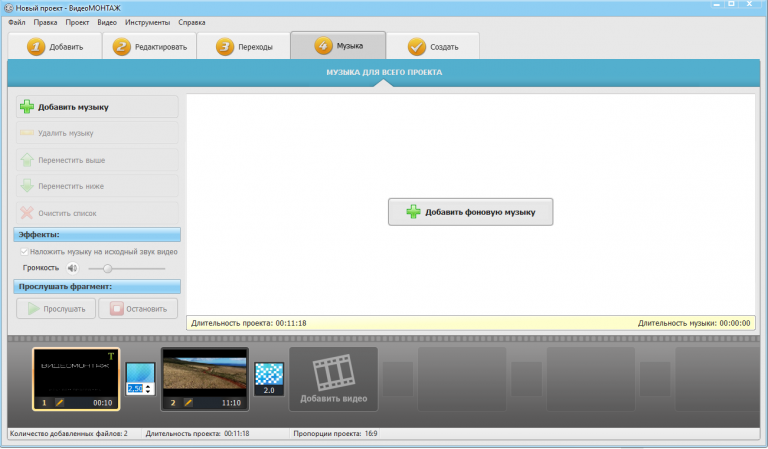Switch to the Переходы tab

pyautogui.click(x=244, y=47)
